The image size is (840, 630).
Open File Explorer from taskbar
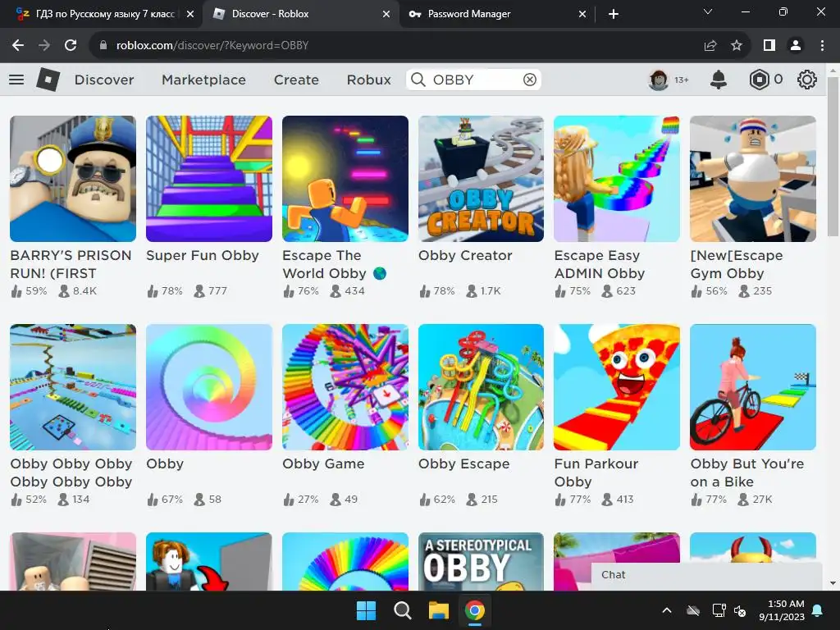pos(438,610)
